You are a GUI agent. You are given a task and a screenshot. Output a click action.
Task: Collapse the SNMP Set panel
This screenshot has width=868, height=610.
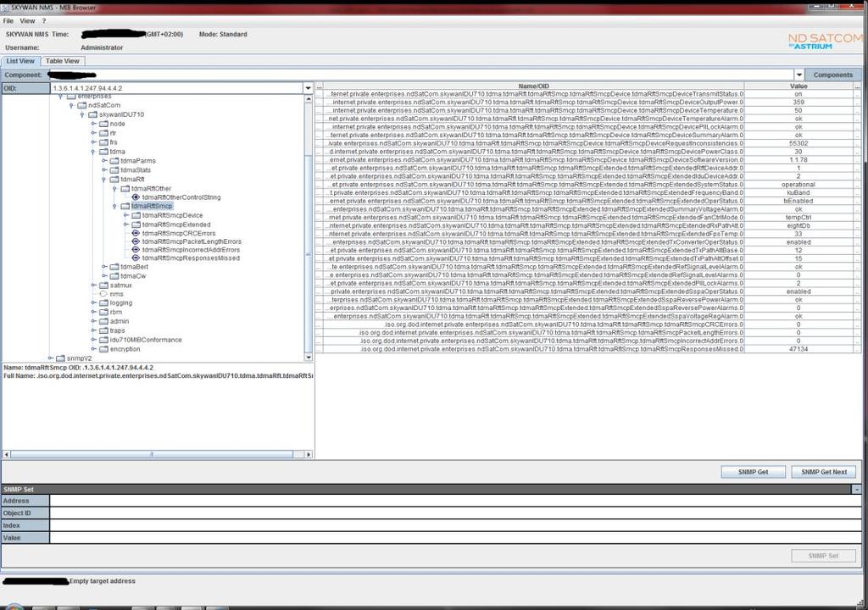coord(856,490)
